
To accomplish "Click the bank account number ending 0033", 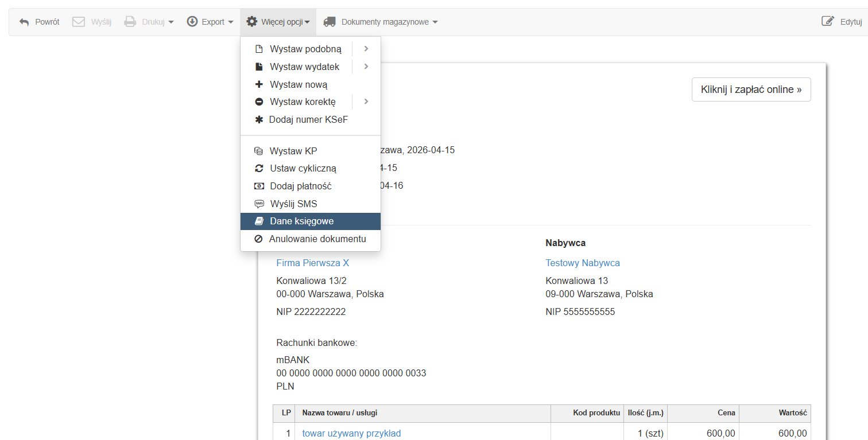I will [351, 373].
